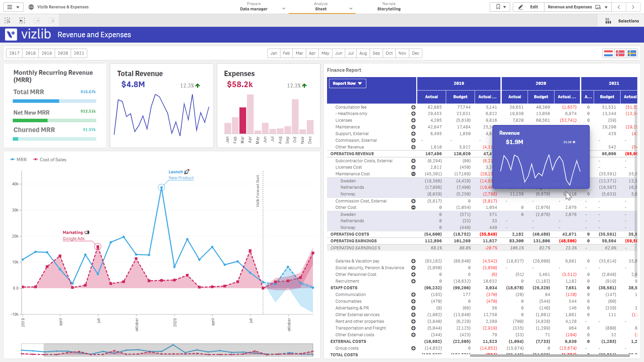Open the hamburger navigation menu
644x362 pixels.
10,7
